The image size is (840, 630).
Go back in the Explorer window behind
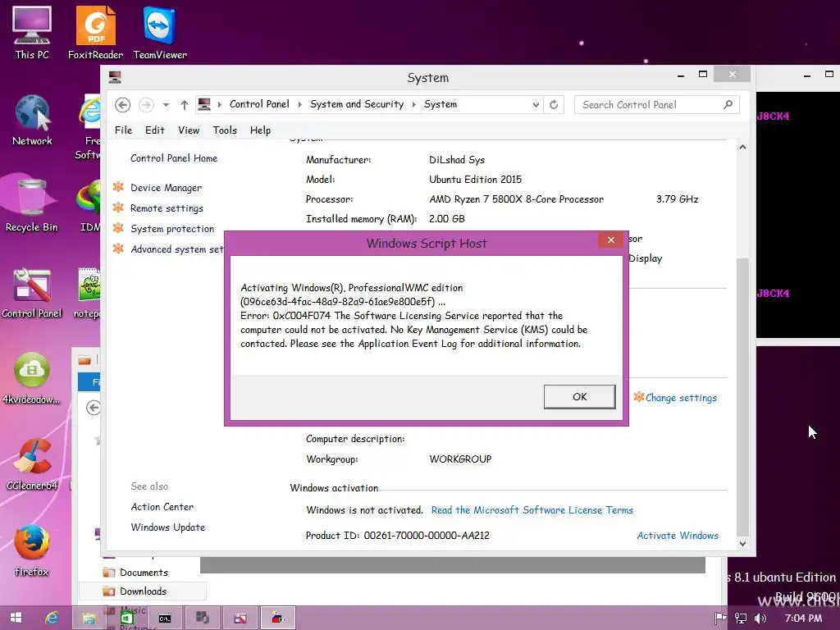(x=94, y=408)
